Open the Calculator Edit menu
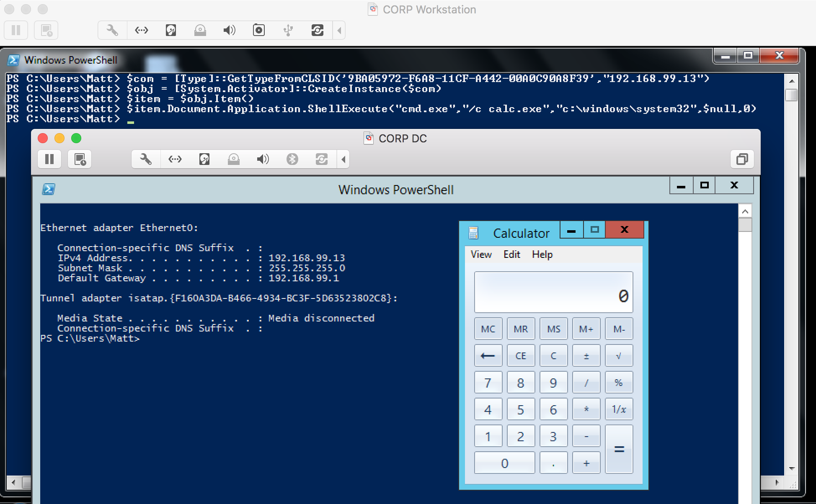Screen dimensions: 816x504 point(511,255)
